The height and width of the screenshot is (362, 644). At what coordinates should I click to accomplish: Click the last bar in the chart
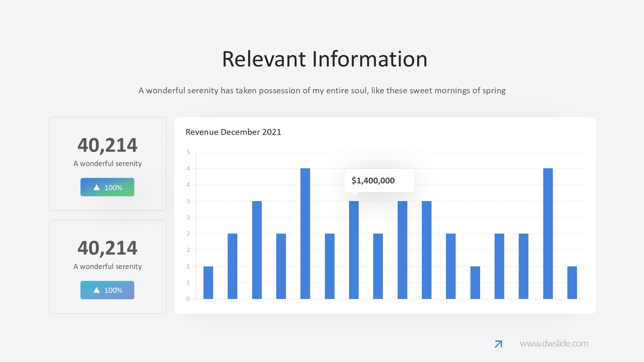(x=572, y=283)
